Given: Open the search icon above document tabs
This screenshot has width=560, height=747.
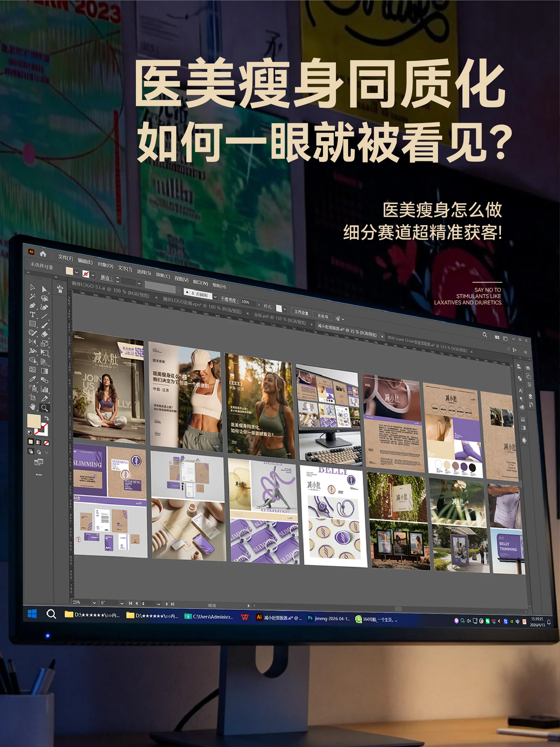Looking at the screenshot, I should tap(485, 334).
